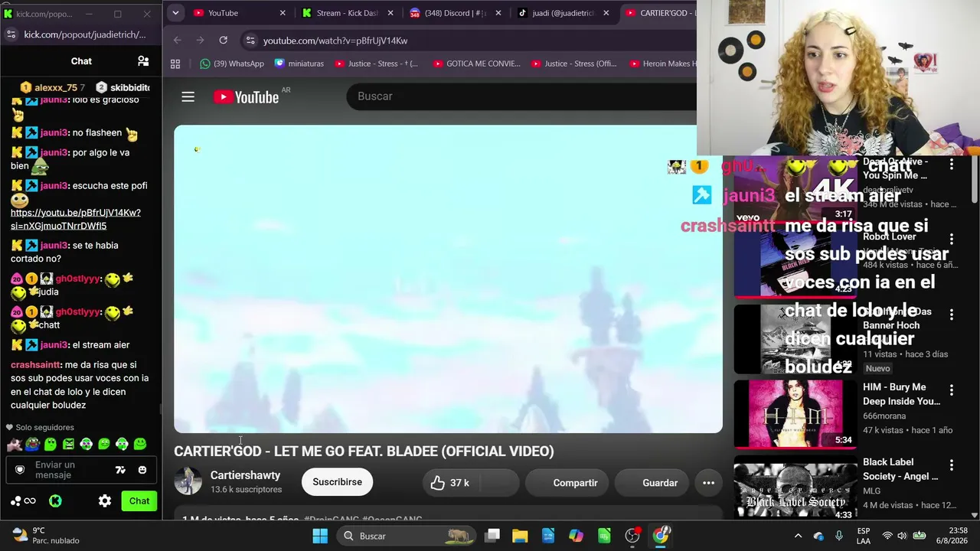The image size is (980, 551).
Task: Switch to the Discord tab
Action: (456, 13)
